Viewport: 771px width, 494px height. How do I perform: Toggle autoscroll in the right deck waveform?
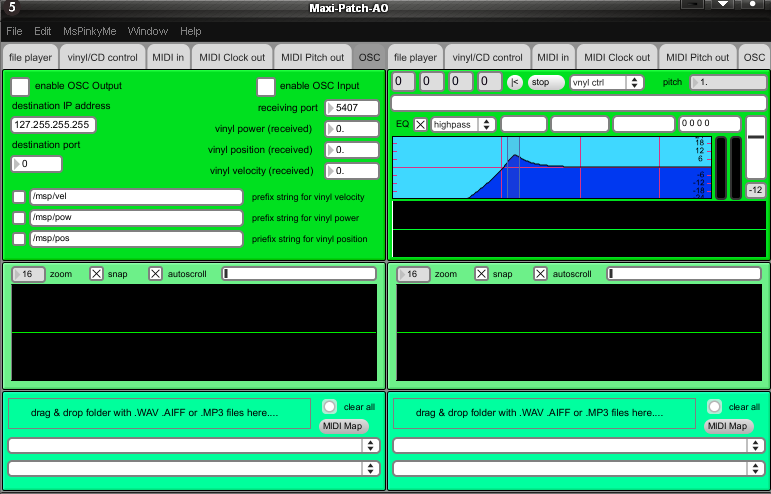pos(540,273)
